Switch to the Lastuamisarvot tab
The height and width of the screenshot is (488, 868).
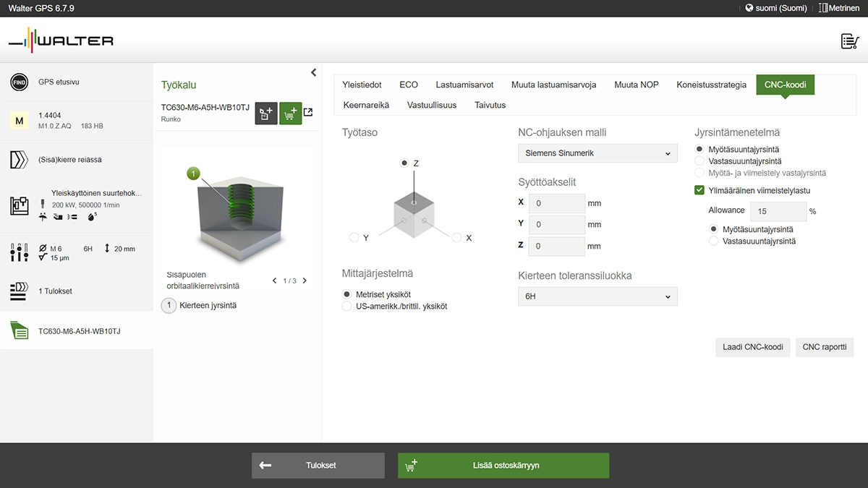[464, 85]
